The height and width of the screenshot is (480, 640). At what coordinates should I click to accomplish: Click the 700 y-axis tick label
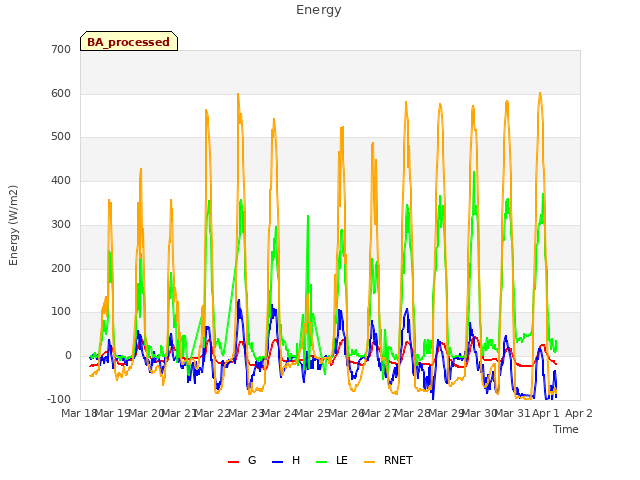[x=61, y=49]
